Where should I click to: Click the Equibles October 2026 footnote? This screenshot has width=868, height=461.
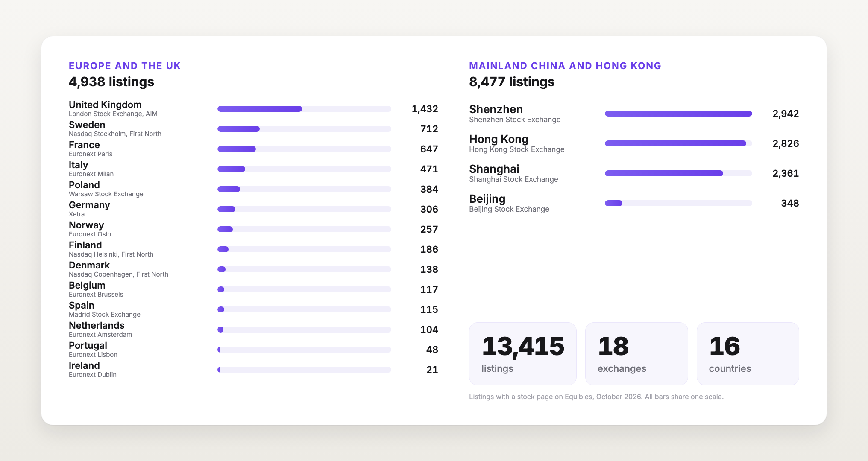(596, 397)
